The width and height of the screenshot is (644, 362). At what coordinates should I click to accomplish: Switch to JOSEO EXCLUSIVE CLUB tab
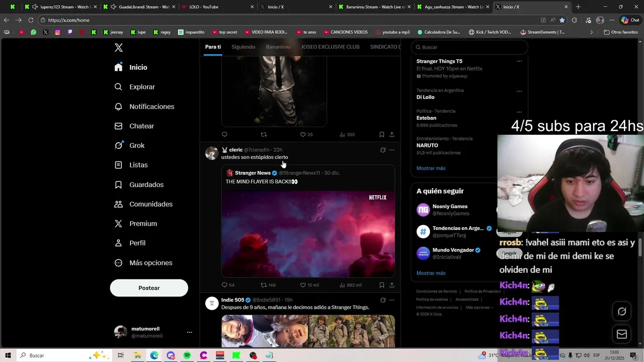click(330, 47)
